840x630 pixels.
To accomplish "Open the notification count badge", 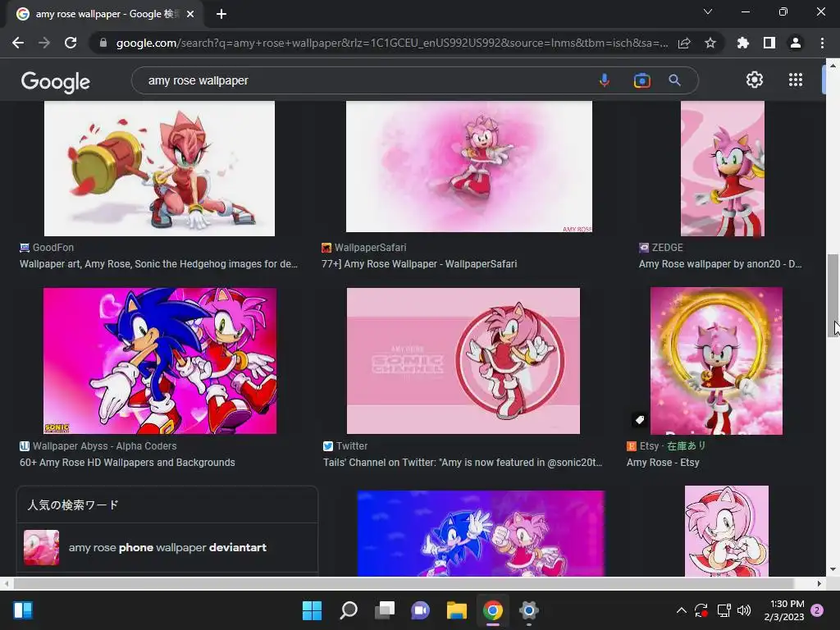I will tap(817, 610).
